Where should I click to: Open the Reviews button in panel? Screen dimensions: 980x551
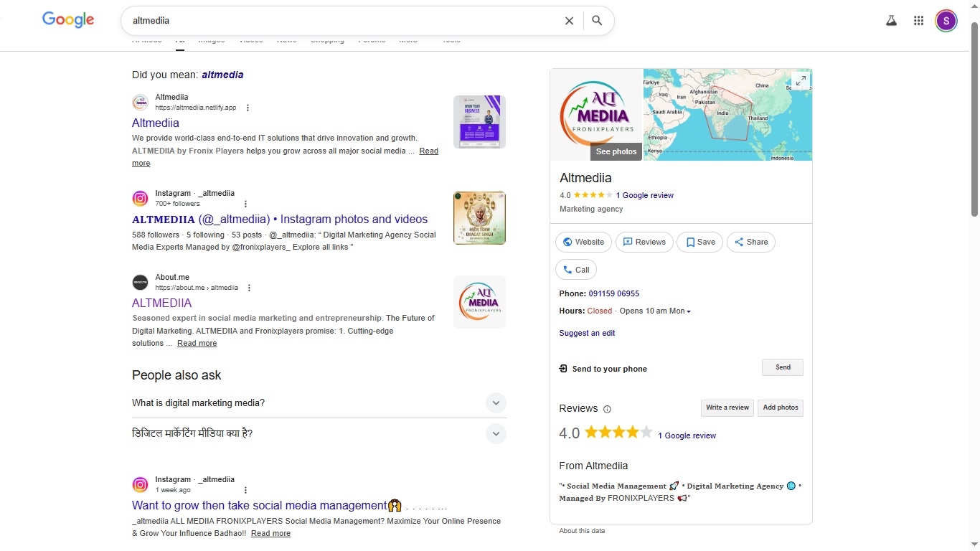click(x=644, y=242)
